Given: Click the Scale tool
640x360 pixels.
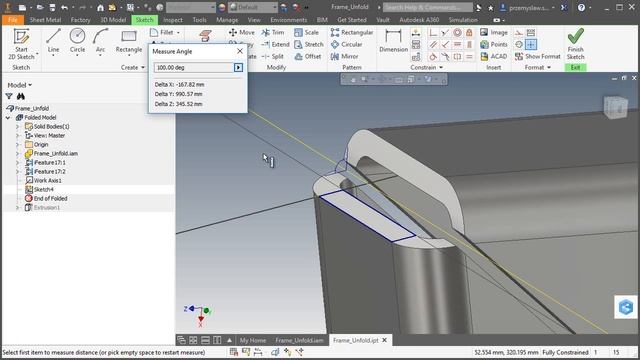Looking at the screenshot, I should [306, 32].
